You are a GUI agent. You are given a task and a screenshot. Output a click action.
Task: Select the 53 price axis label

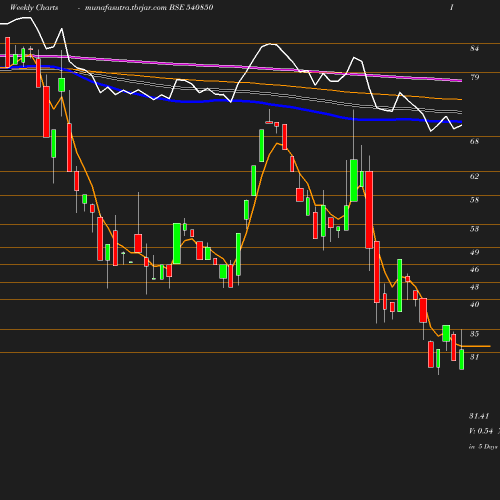(474, 229)
